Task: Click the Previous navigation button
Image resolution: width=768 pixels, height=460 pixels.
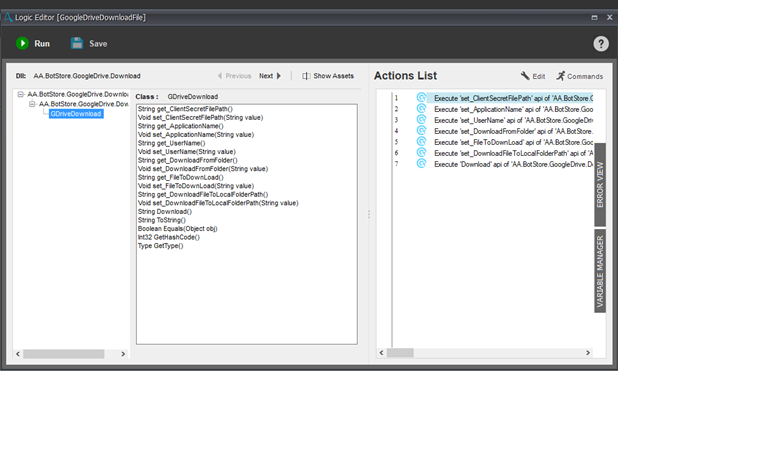Action: click(234, 76)
